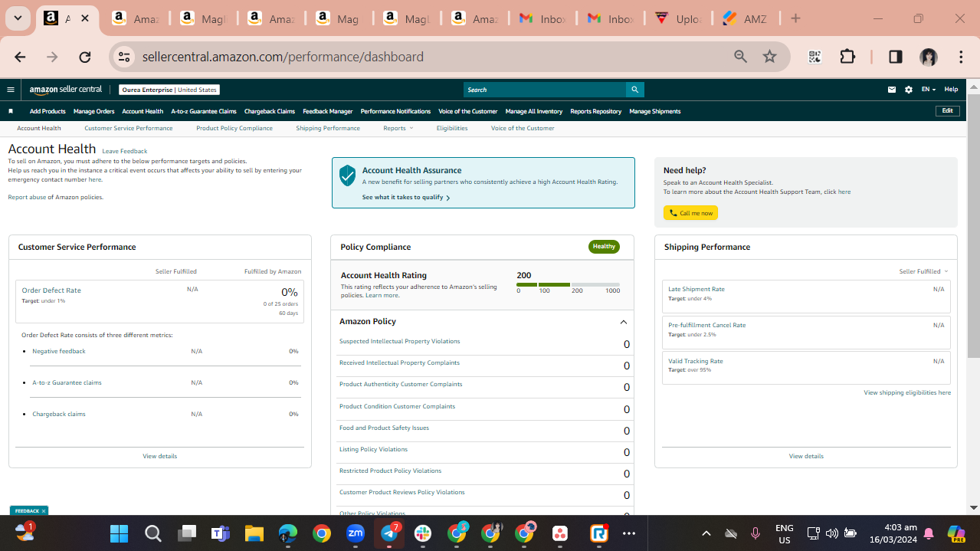Open Slack from the taskbar

point(423,533)
